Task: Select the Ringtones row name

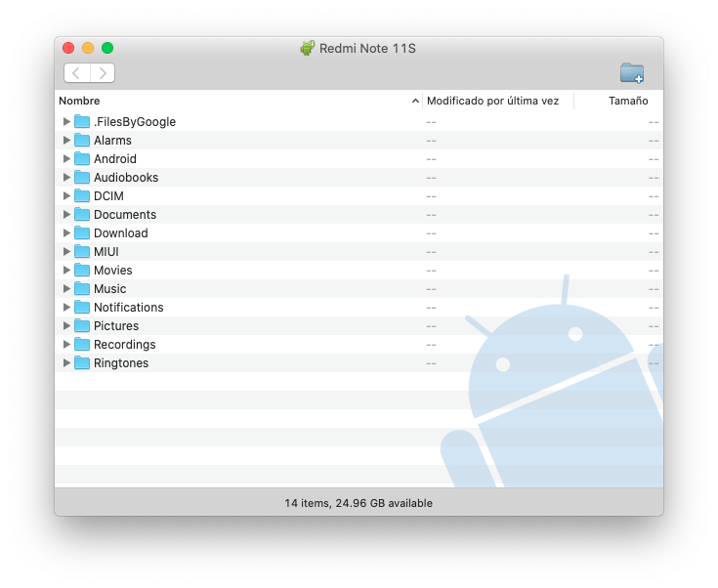Action: point(121,362)
